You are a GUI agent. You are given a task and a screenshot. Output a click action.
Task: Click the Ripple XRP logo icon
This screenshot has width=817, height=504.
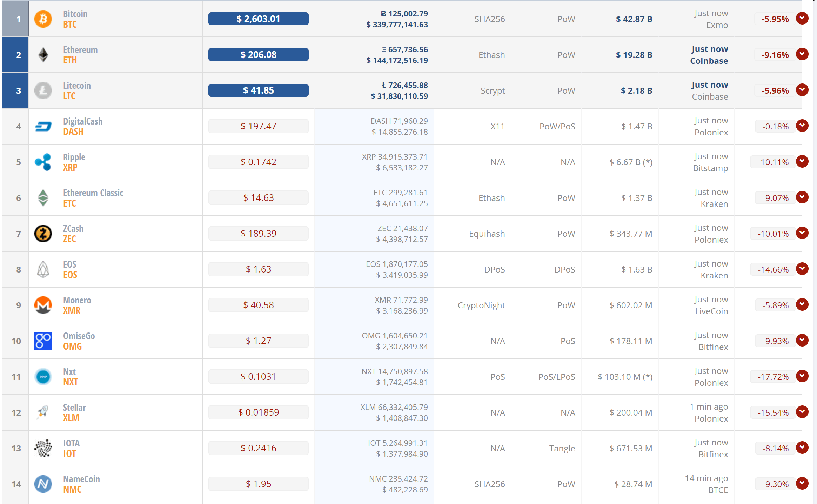tap(43, 162)
